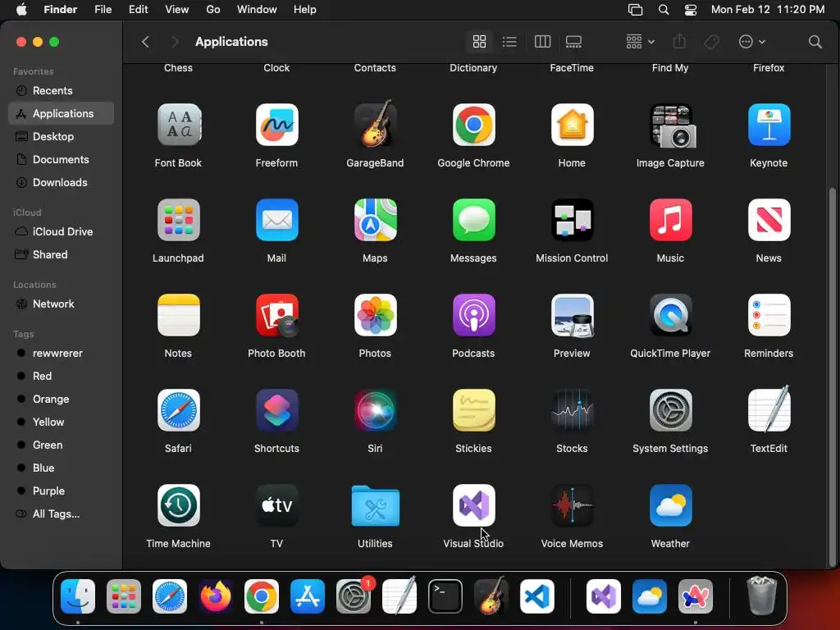The width and height of the screenshot is (840, 630).
Task: Open Safari in the Applications grid
Action: click(x=179, y=410)
